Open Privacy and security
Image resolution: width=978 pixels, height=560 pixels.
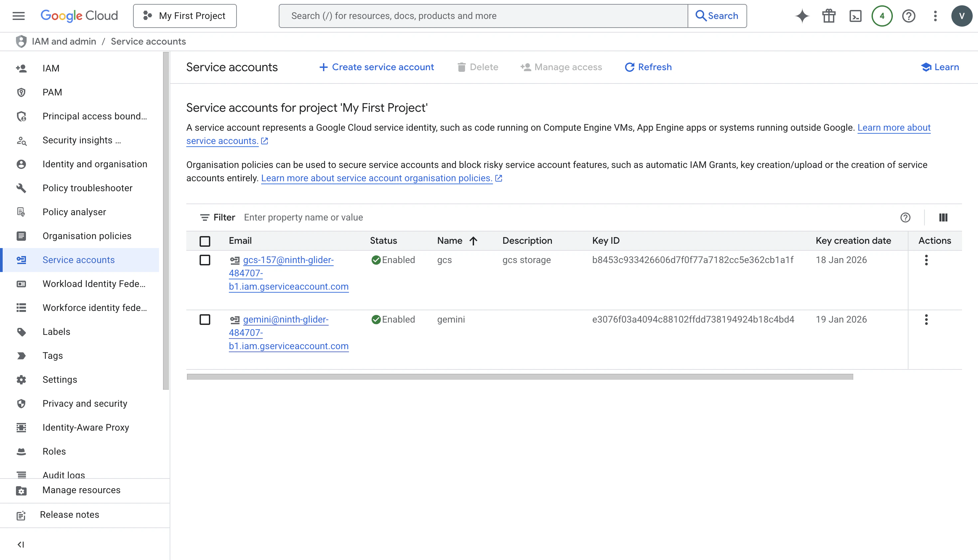(79, 403)
